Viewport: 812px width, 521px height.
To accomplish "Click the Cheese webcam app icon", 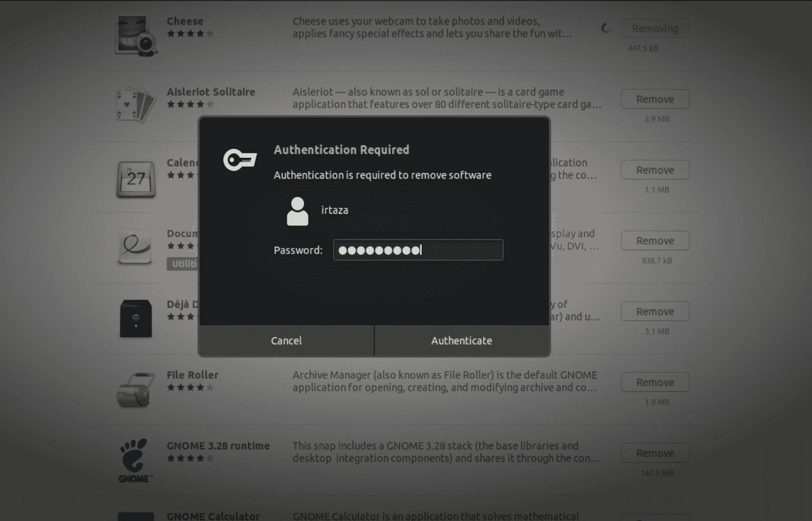I will pyautogui.click(x=136, y=35).
